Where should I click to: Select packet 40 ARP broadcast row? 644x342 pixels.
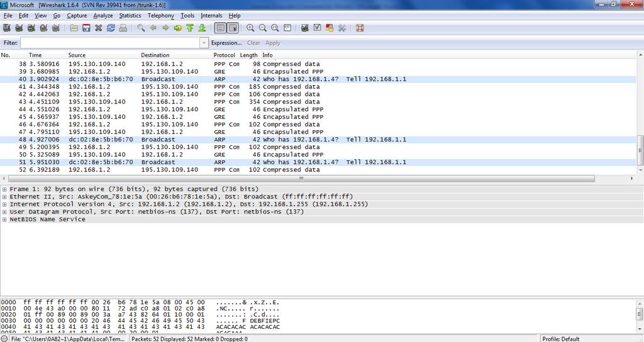pos(318,79)
